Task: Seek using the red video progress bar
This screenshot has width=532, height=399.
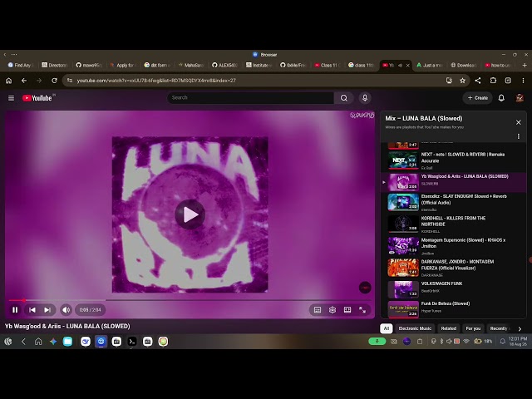Action: tap(190, 300)
